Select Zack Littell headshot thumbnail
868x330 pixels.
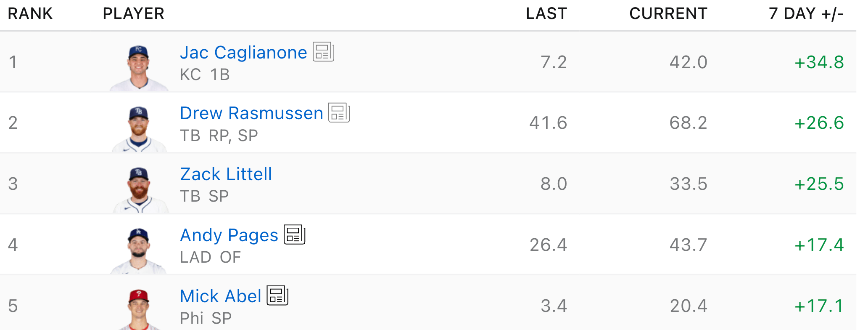point(140,189)
